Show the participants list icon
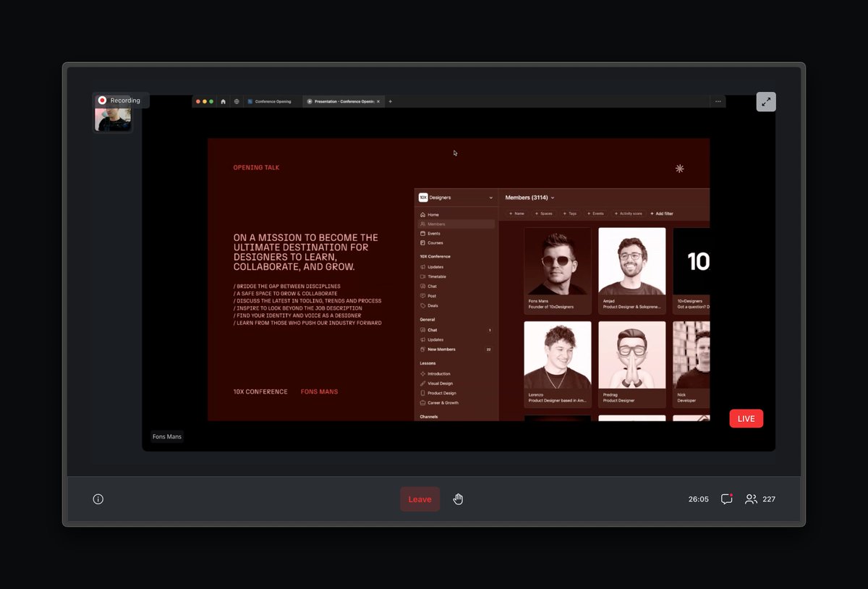Viewport: 868px width, 589px height. click(x=752, y=499)
